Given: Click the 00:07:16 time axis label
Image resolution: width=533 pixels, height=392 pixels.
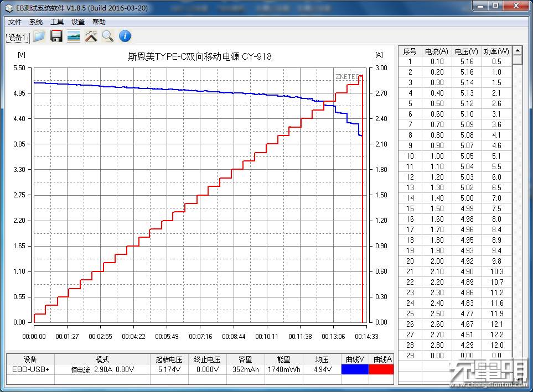Looking at the screenshot, I should click(200, 336).
